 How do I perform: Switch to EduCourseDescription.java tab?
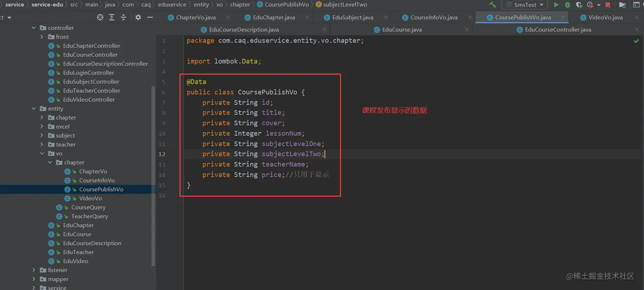coord(244,29)
